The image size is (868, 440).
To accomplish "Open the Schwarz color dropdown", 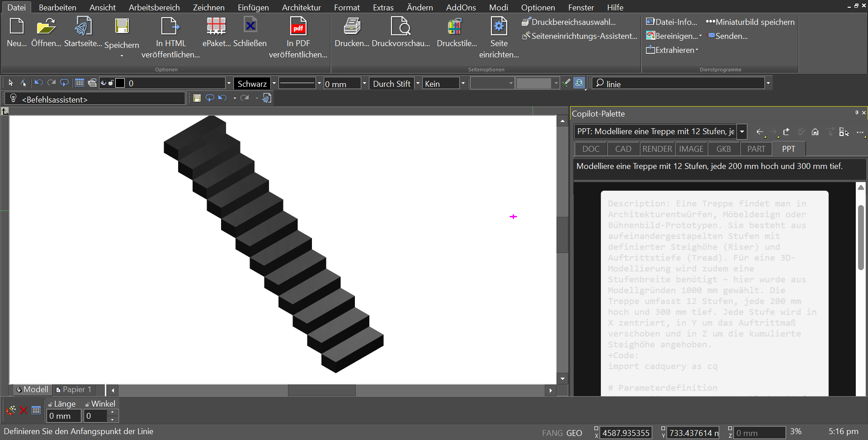I will tap(274, 83).
